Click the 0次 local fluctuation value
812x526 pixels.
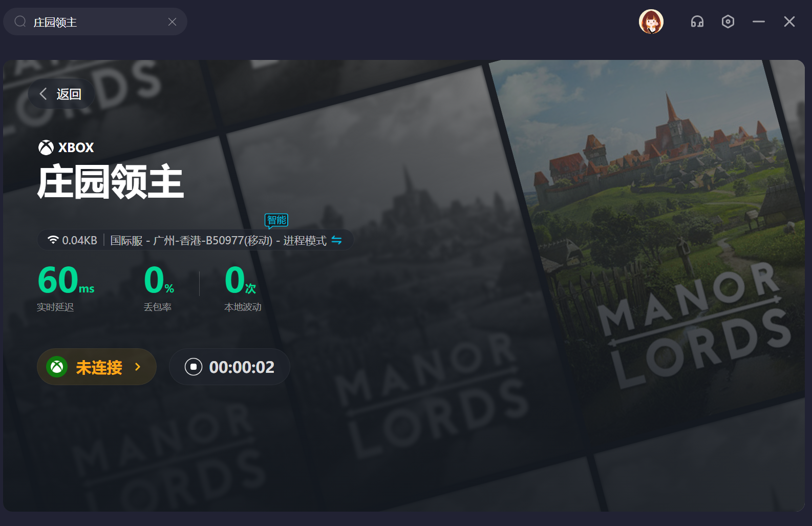[241, 280]
